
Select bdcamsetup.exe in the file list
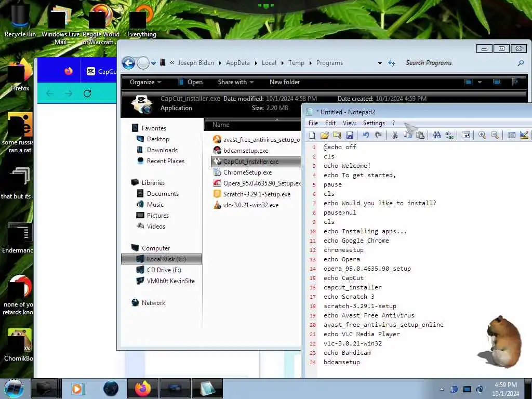pos(246,150)
